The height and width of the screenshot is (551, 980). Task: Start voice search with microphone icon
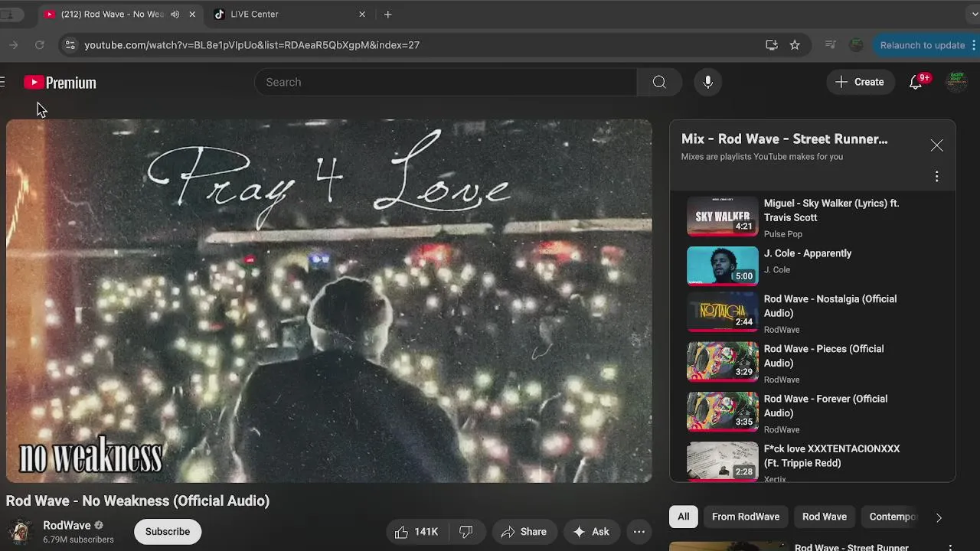[x=708, y=82]
